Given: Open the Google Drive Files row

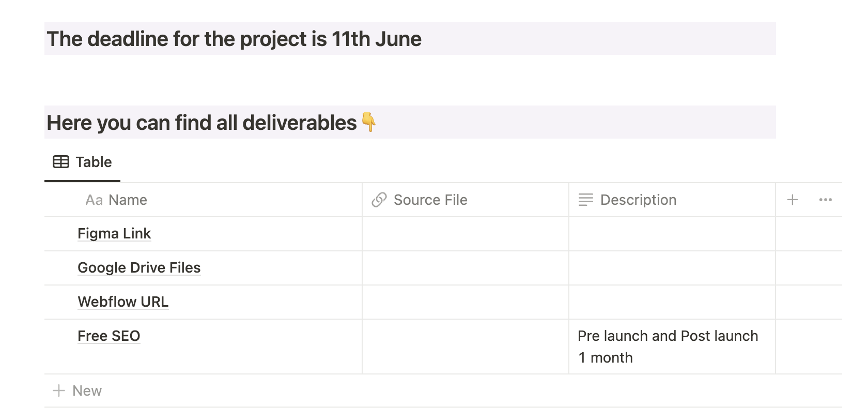Looking at the screenshot, I should [x=139, y=268].
